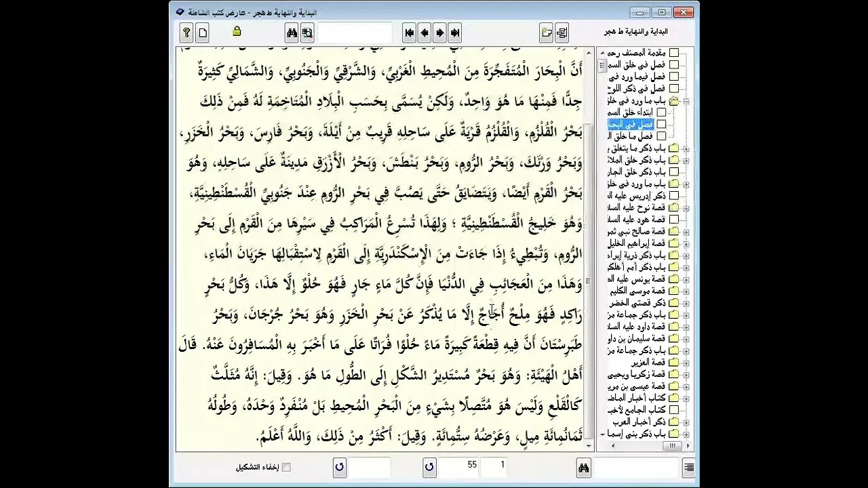The image size is (868, 488).
Task: Go to next page arrow
Action: point(439,33)
